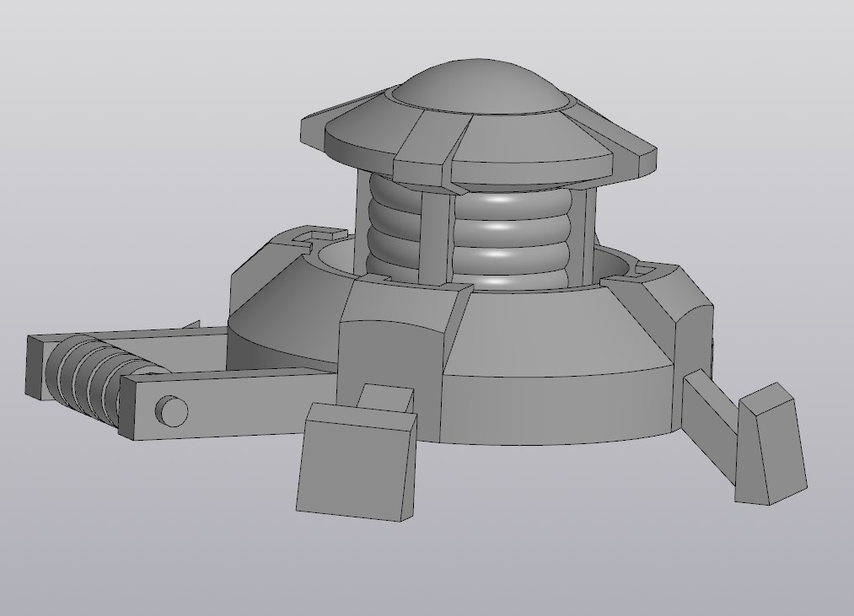
Task: Click the lower cylindrical band of the base
Action: click(561, 406)
